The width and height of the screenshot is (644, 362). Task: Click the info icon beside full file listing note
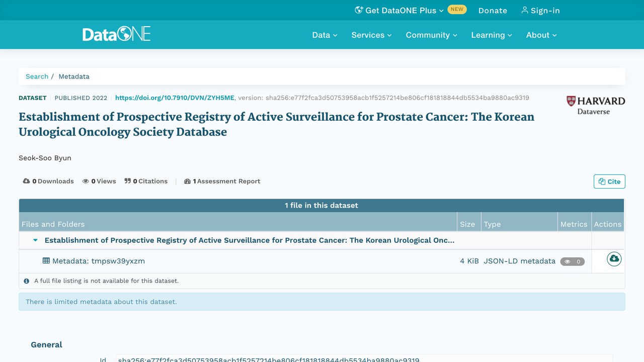(27, 281)
